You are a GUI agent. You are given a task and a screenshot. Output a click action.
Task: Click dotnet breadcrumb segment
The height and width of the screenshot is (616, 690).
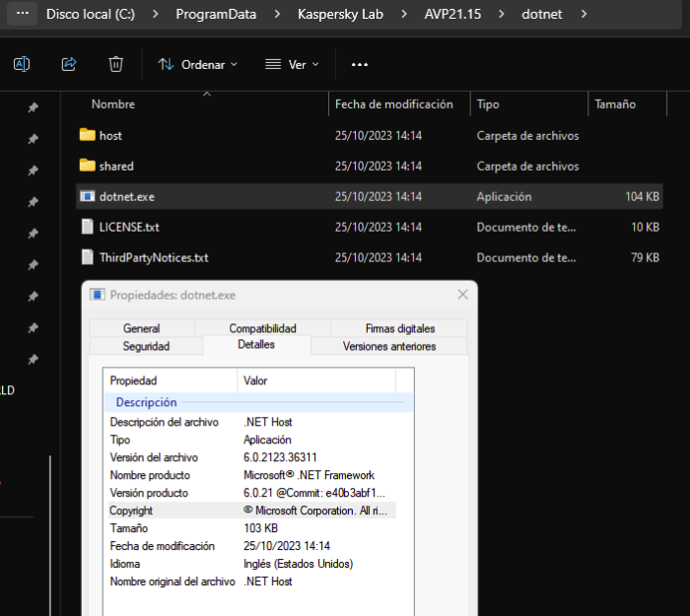(x=542, y=14)
